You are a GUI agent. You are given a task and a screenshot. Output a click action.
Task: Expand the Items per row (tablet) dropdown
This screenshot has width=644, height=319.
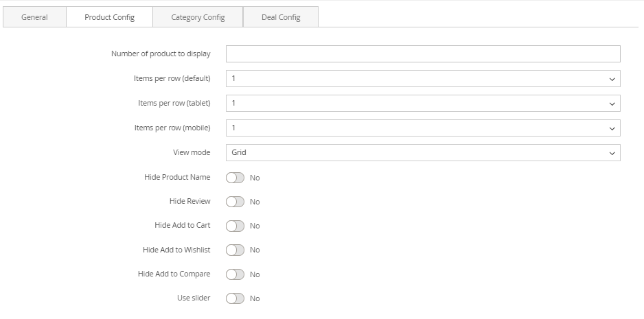[x=422, y=104]
